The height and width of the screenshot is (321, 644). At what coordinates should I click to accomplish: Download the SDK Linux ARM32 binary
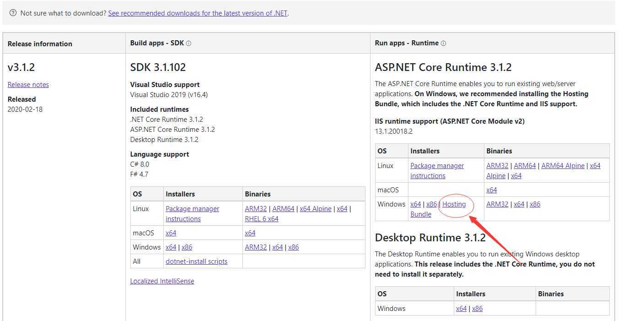(256, 209)
